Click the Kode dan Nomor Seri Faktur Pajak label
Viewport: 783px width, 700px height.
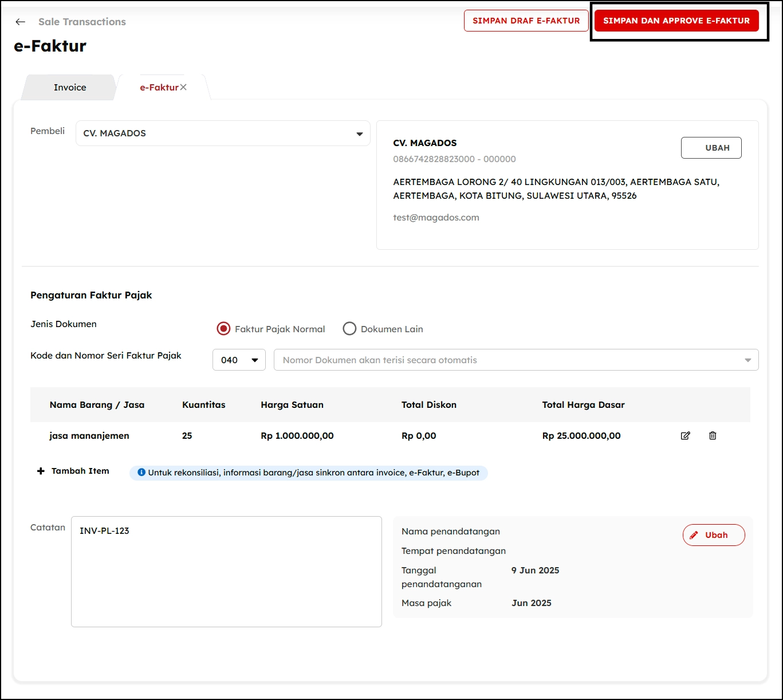tap(106, 355)
